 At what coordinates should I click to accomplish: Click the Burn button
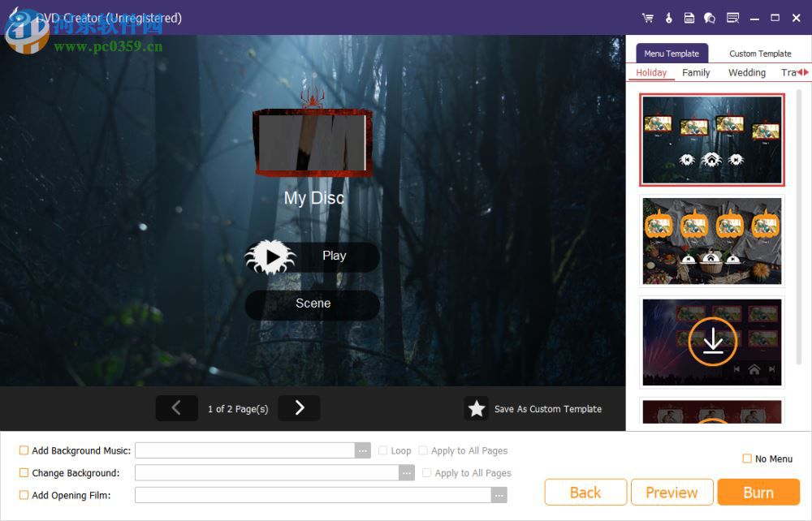(758, 492)
